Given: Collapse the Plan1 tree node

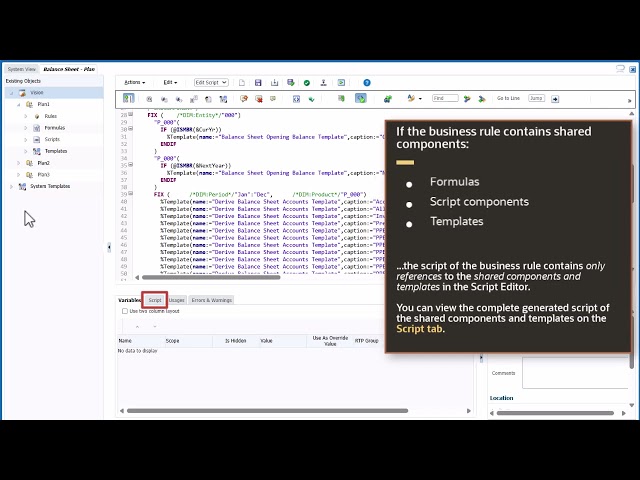Looking at the screenshot, I should (18, 104).
